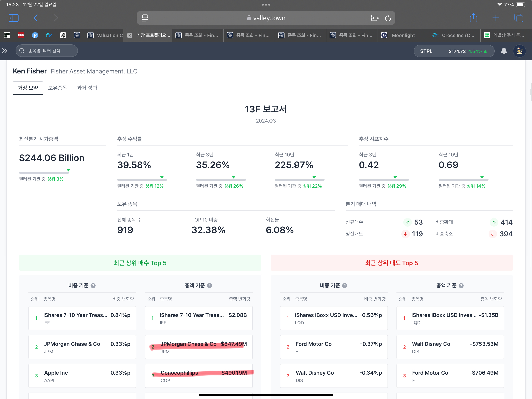Click the 신규매수 count of 53

(x=418, y=222)
